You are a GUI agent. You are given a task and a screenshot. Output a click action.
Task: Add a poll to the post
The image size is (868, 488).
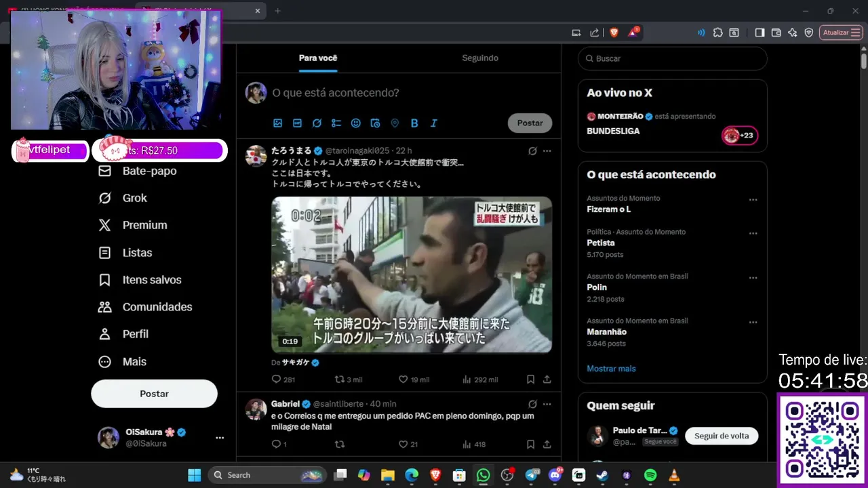336,123
